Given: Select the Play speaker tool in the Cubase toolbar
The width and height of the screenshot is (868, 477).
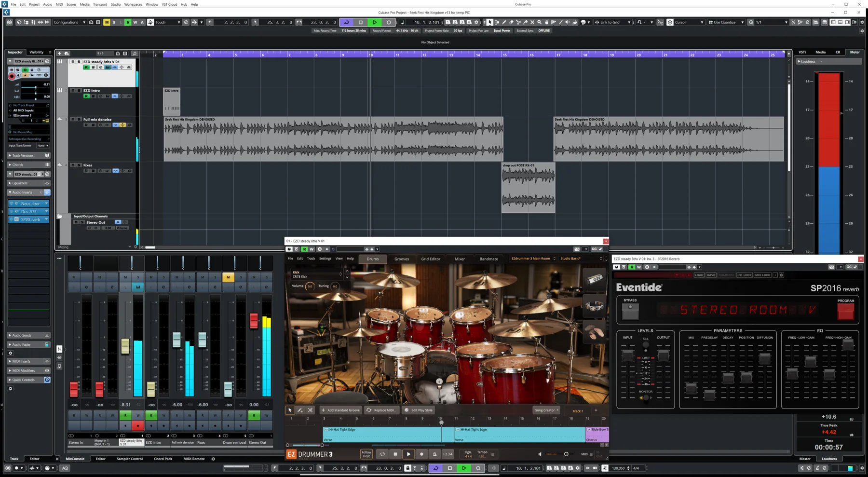Looking at the screenshot, I should tap(567, 22).
